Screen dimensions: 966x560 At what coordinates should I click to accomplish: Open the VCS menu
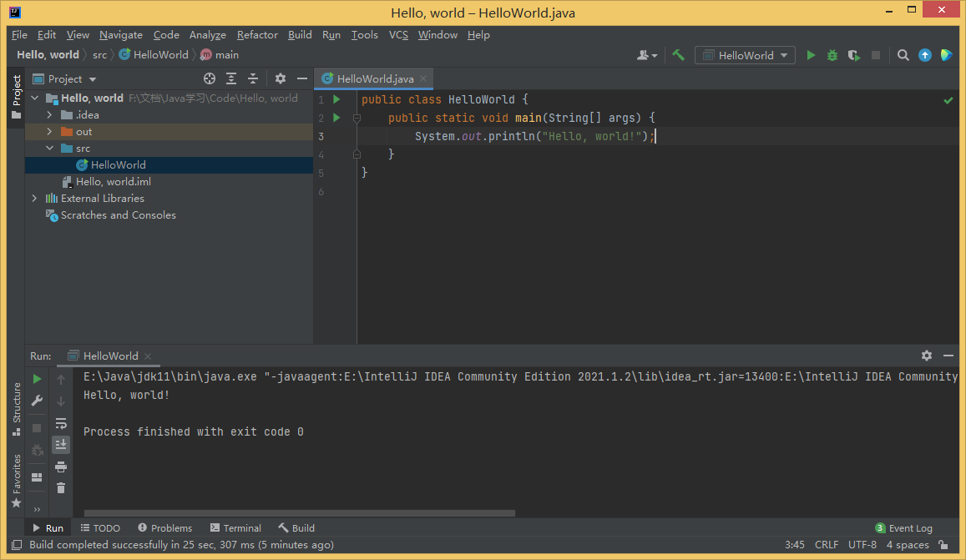[398, 34]
